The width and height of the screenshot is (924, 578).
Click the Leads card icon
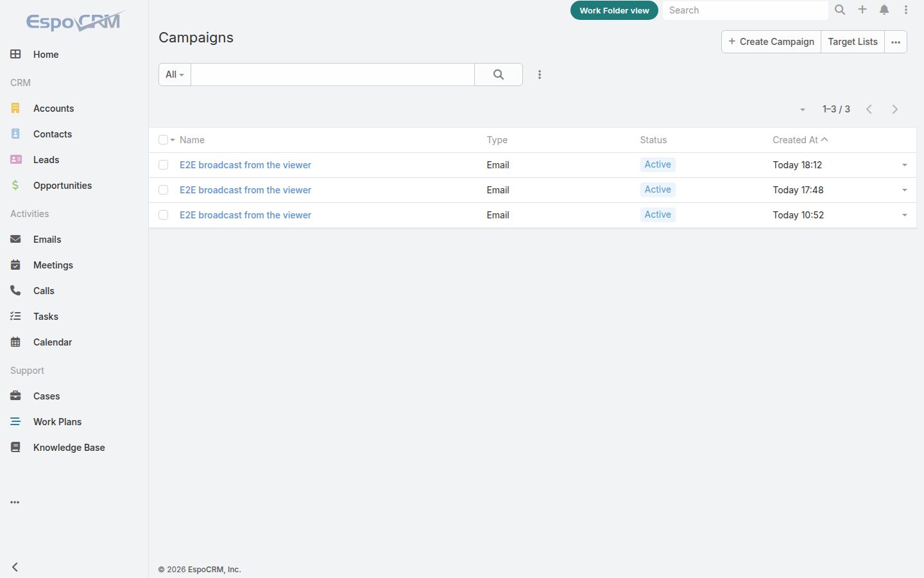(15, 160)
